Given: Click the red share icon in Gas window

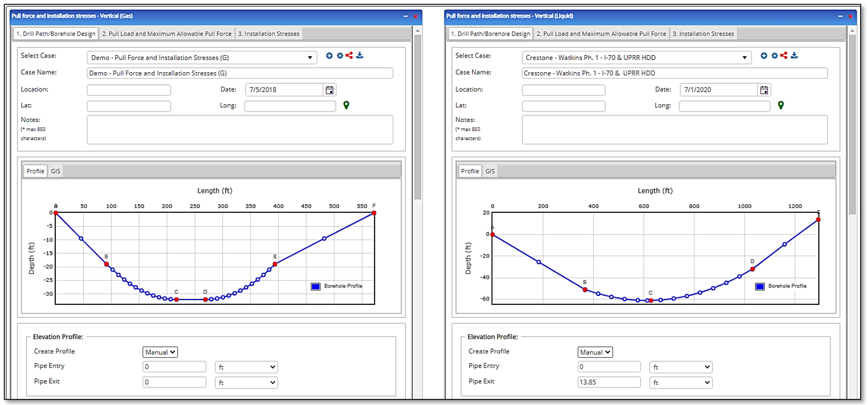Looking at the screenshot, I should (x=350, y=56).
